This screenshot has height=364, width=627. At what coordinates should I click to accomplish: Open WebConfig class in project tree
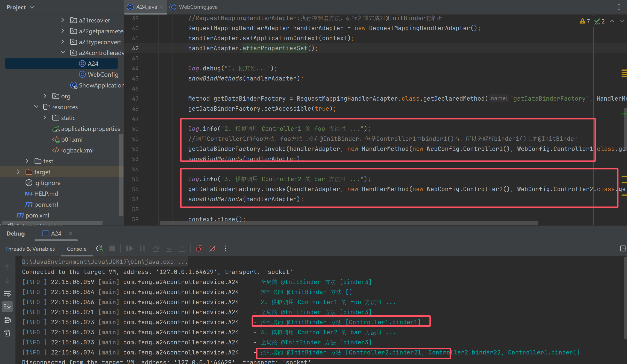tap(99, 74)
